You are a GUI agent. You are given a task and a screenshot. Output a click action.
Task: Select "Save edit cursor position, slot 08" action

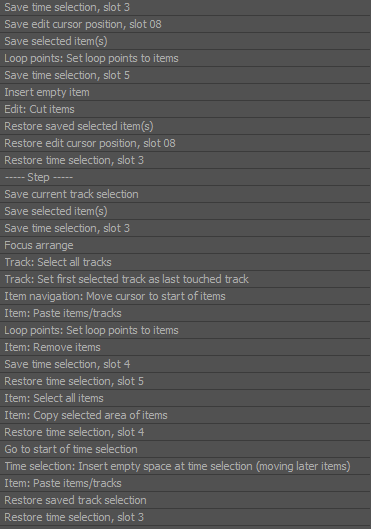[185, 24]
